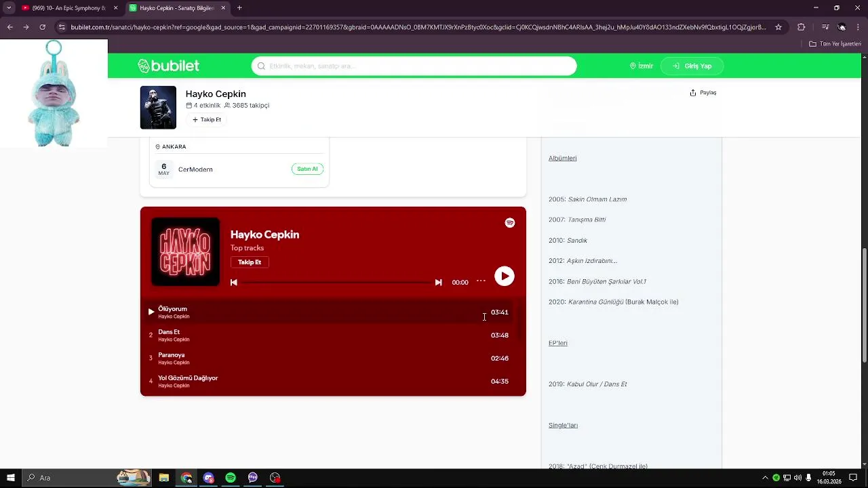Open the CerModern venue event
The width and height of the screenshot is (868, 488).
[x=195, y=169]
